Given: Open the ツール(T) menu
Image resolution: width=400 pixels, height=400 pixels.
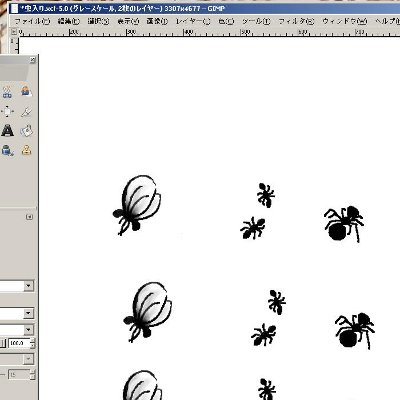Looking at the screenshot, I should pyautogui.click(x=256, y=21).
